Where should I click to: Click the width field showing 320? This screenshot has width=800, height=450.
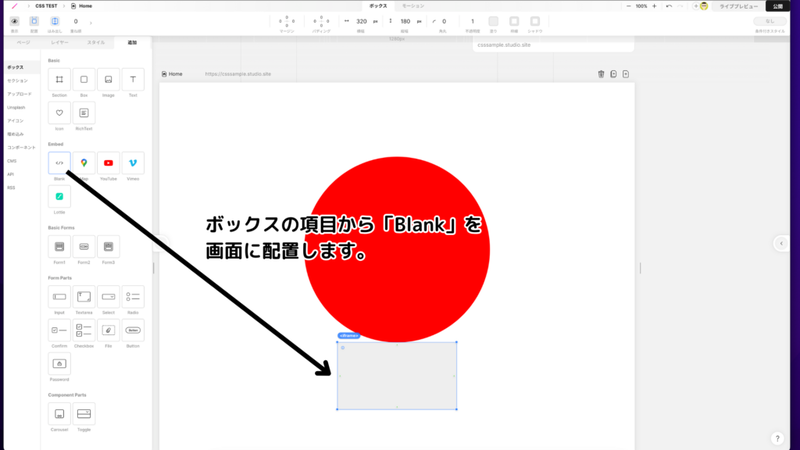pyautogui.click(x=361, y=21)
